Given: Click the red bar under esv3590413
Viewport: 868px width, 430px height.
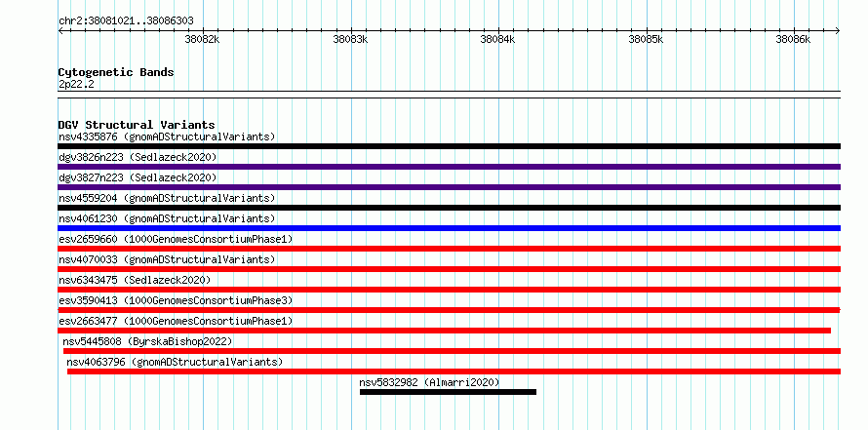Looking at the screenshot, I should tap(449, 310).
